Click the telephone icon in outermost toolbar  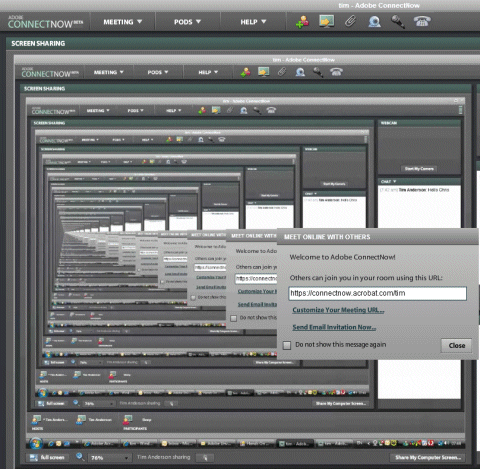(x=422, y=21)
